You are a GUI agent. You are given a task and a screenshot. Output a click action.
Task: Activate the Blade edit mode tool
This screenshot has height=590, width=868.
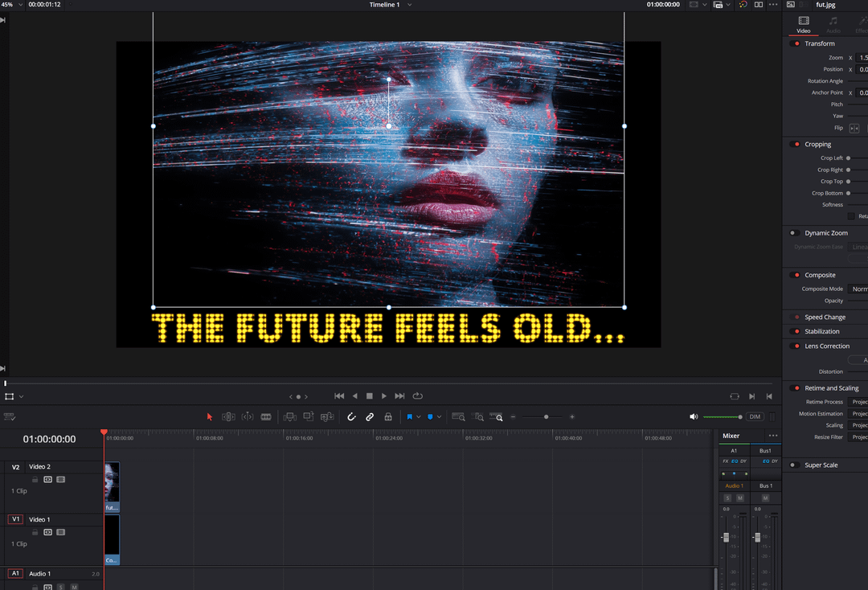point(266,417)
